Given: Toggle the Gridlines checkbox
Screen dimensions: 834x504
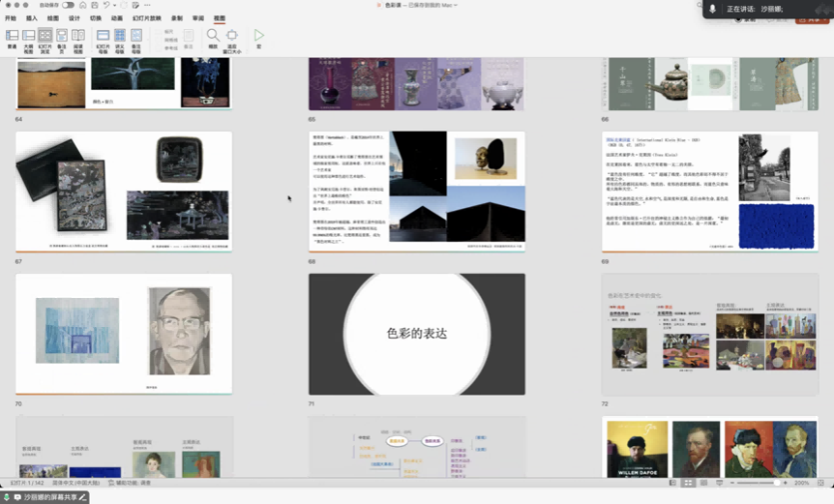Looking at the screenshot, I should point(161,39).
